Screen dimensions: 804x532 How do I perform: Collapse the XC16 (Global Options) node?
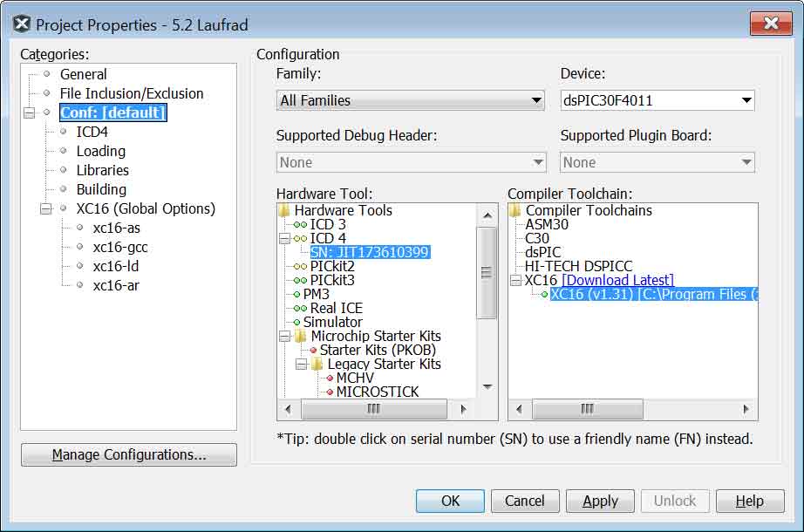tap(46, 208)
